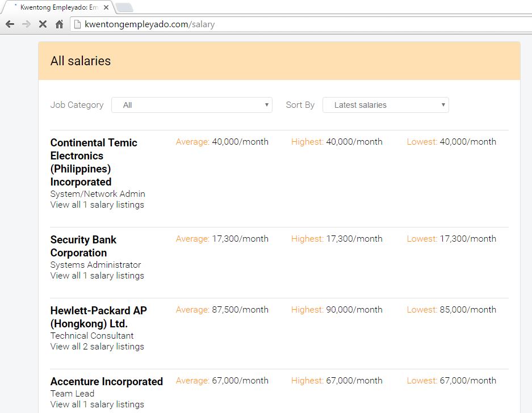532x413 pixels.
Task: Focus the address bar URL kwentongempleyado.com/salary
Action: [x=150, y=24]
